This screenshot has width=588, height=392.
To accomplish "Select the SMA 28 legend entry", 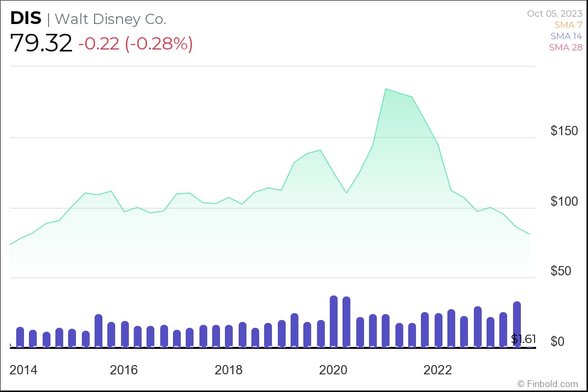I will tap(565, 48).
